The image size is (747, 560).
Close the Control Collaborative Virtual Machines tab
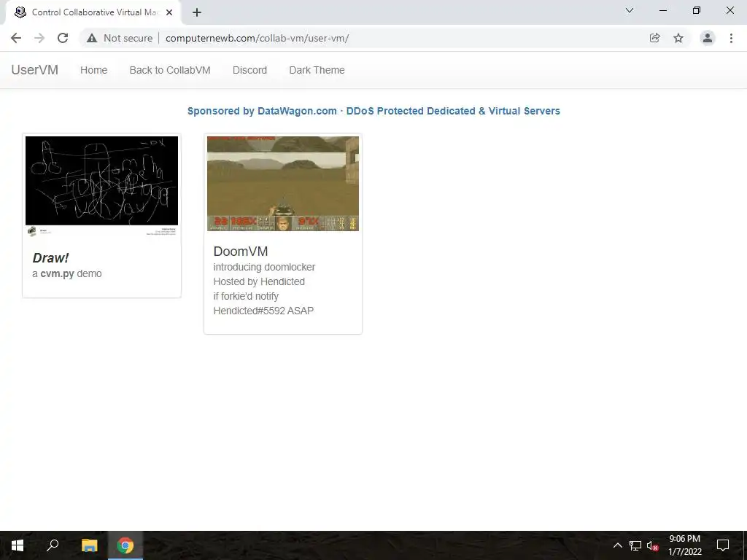point(169,12)
